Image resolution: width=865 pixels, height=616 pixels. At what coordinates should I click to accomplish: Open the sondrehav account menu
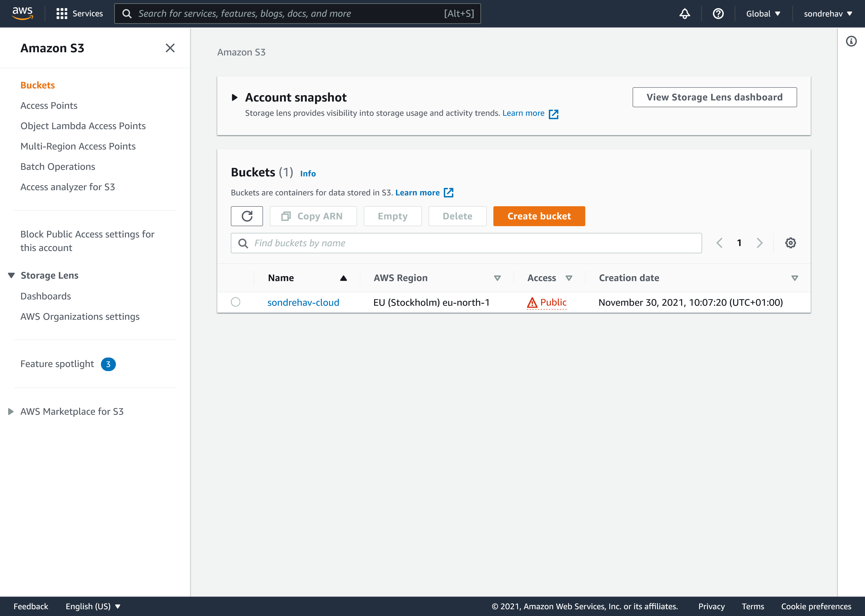pos(828,14)
